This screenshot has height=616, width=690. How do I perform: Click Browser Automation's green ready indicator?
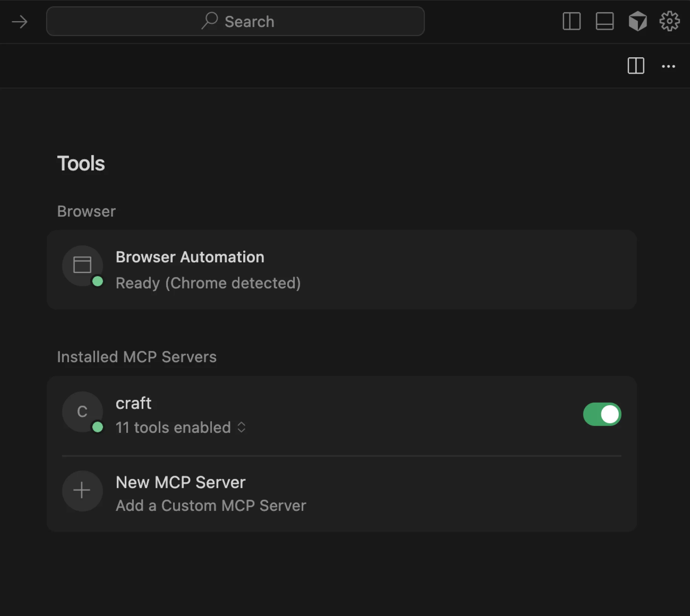click(98, 282)
